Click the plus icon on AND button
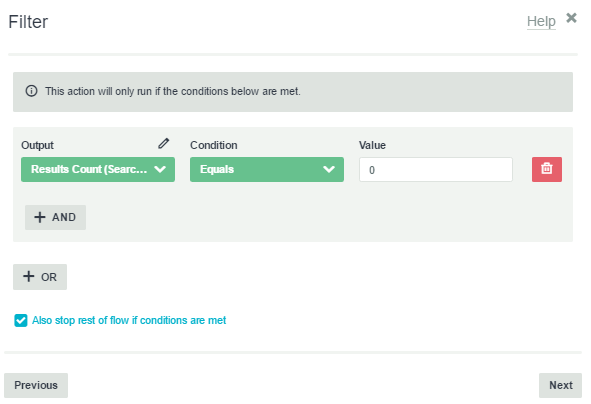The height and width of the screenshot is (404, 591). (x=40, y=217)
